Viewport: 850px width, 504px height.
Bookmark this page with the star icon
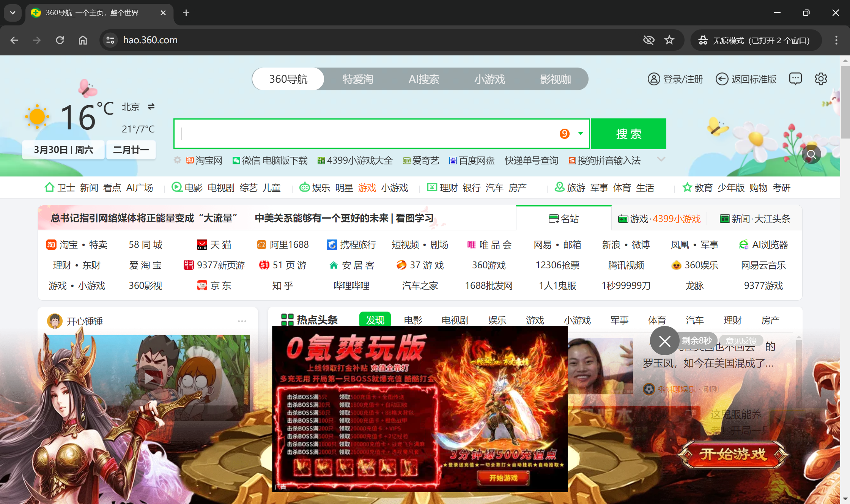669,40
